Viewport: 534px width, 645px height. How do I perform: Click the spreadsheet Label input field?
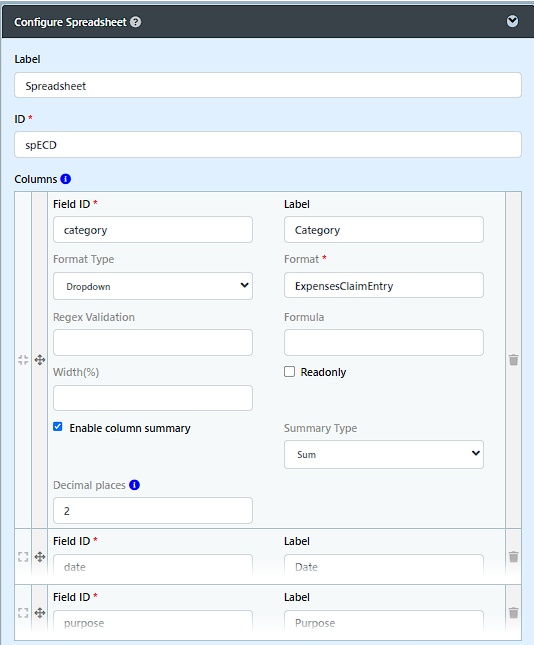click(268, 86)
